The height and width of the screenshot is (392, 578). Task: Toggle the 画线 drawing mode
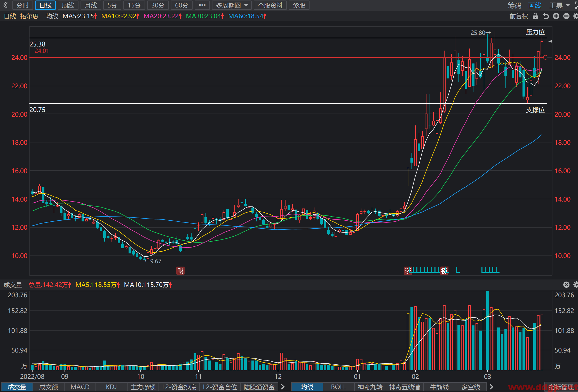click(535, 5)
